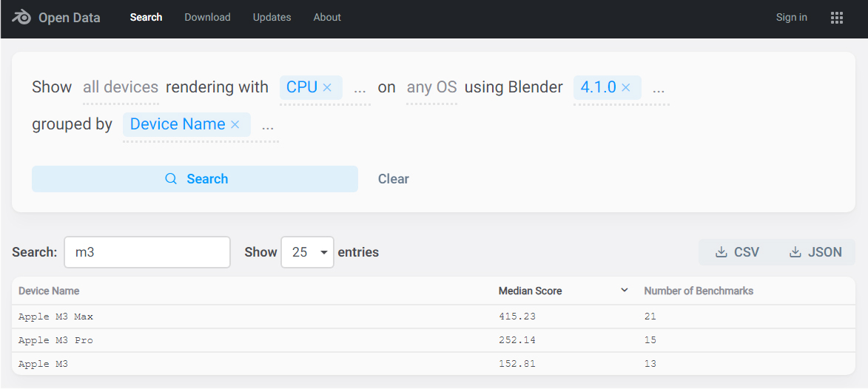Open the apps grid menu icon
This screenshot has width=868, height=389.
837,18
